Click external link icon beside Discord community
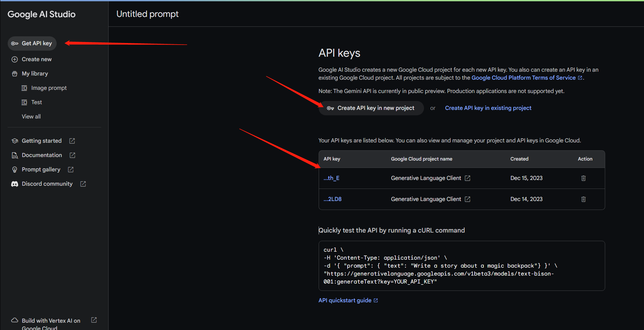The image size is (644, 330). coord(83,184)
